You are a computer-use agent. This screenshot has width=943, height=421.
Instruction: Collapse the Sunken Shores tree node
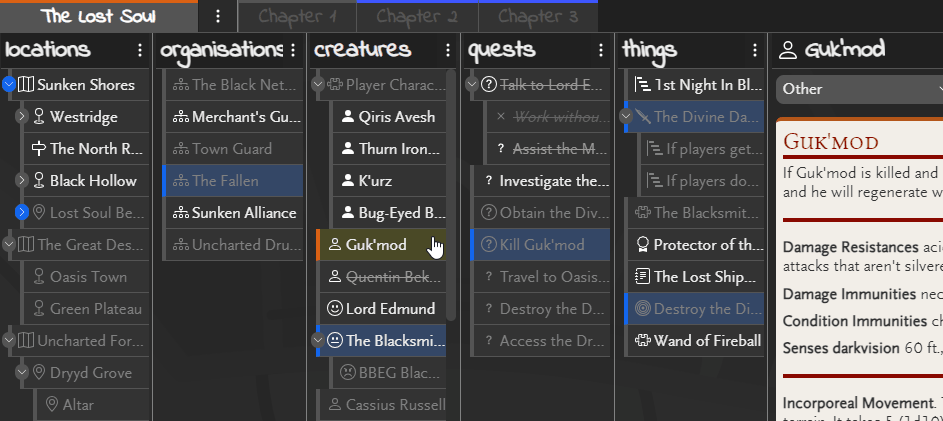pyautogui.click(x=9, y=85)
